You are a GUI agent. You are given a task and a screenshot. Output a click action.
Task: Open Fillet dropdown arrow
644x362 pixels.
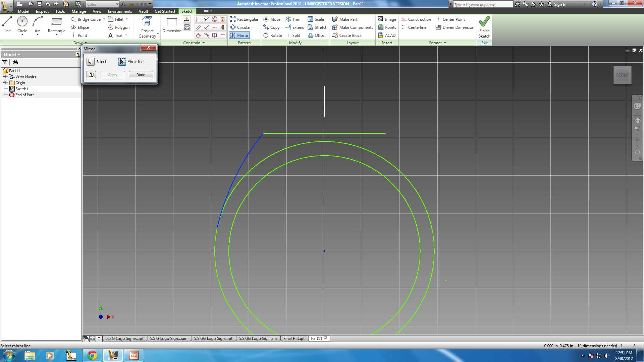coord(127,19)
